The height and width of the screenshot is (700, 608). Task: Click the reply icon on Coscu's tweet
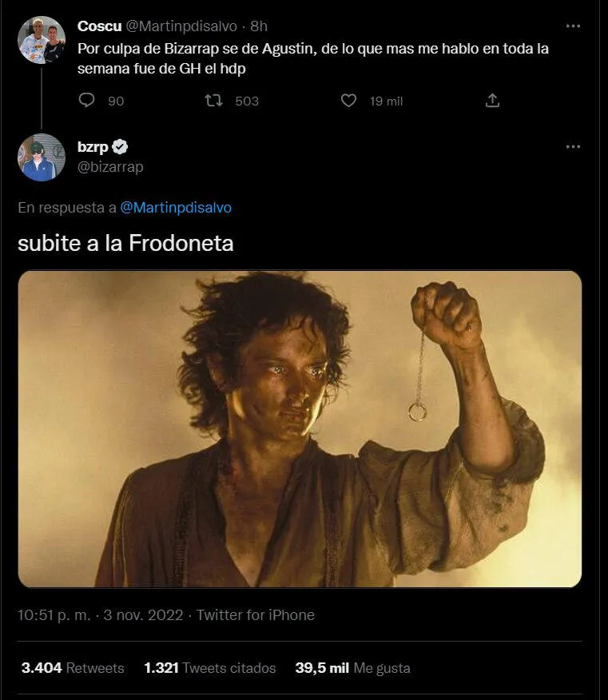pos(87,101)
